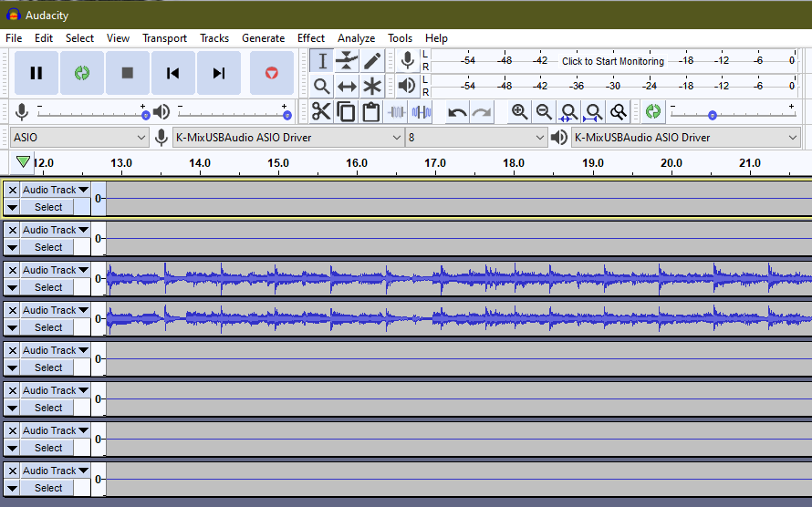Viewport: 812px width, 507px height.
Task: Skip to the start of the project
Action: tap(173, 73)
